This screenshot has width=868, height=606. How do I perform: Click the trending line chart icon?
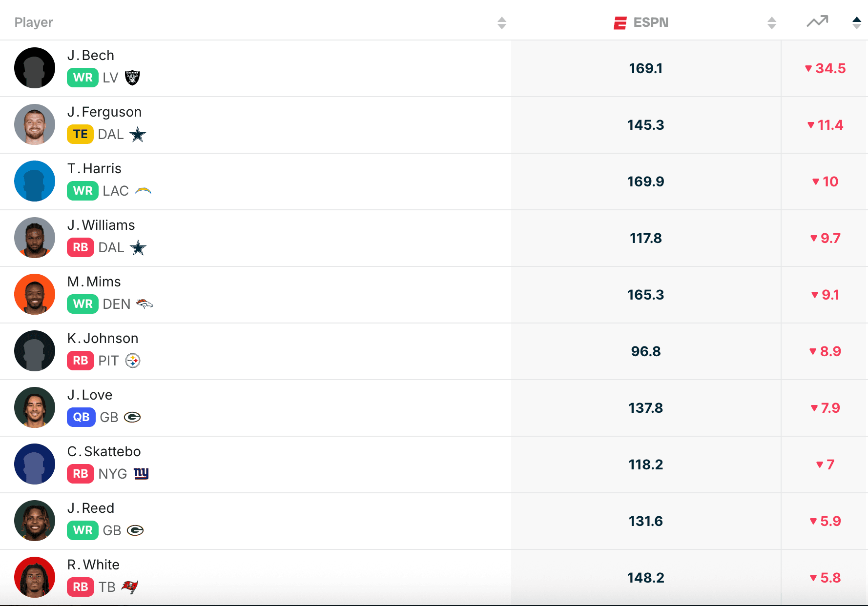817,21
